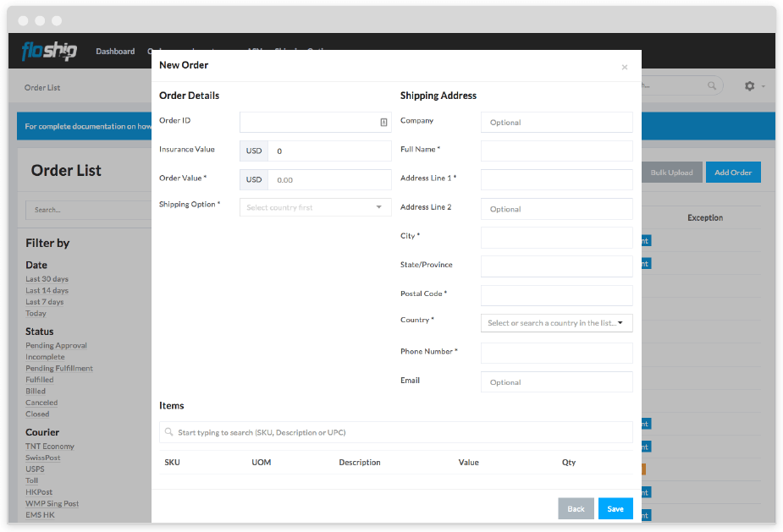The width and height of the screenshot is (783, 532).
Task: Open the settings gear menu
Action: [749, 86]
